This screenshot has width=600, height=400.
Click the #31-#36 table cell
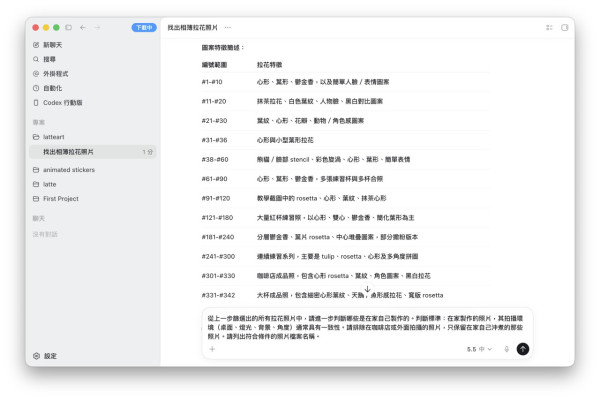click(214, 140)
